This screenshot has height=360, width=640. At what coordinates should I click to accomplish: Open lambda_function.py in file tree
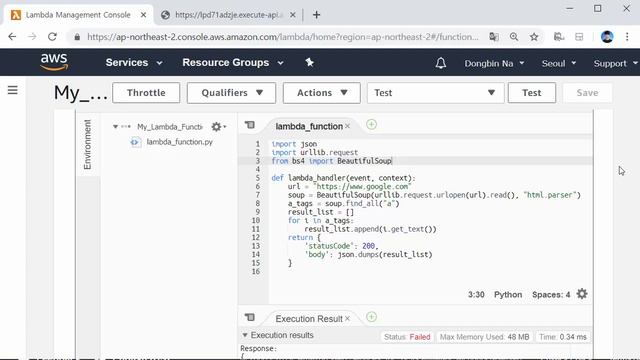point(180,142)
